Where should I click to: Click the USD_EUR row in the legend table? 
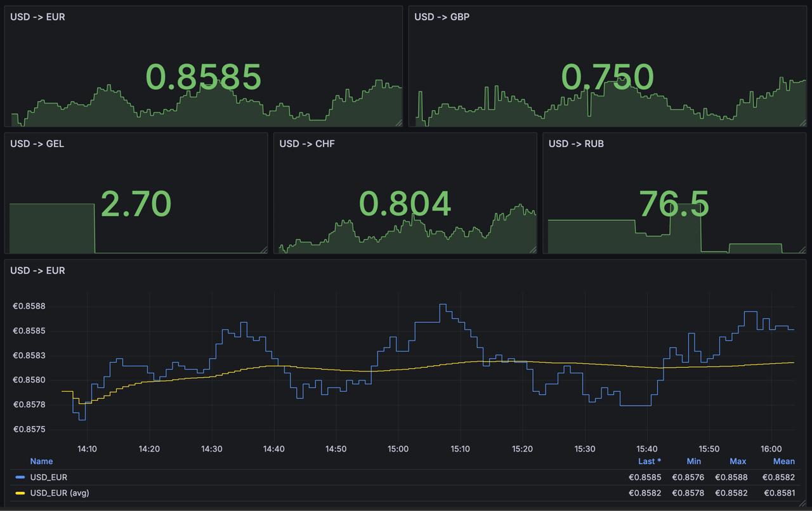click(x=317, y=477)
